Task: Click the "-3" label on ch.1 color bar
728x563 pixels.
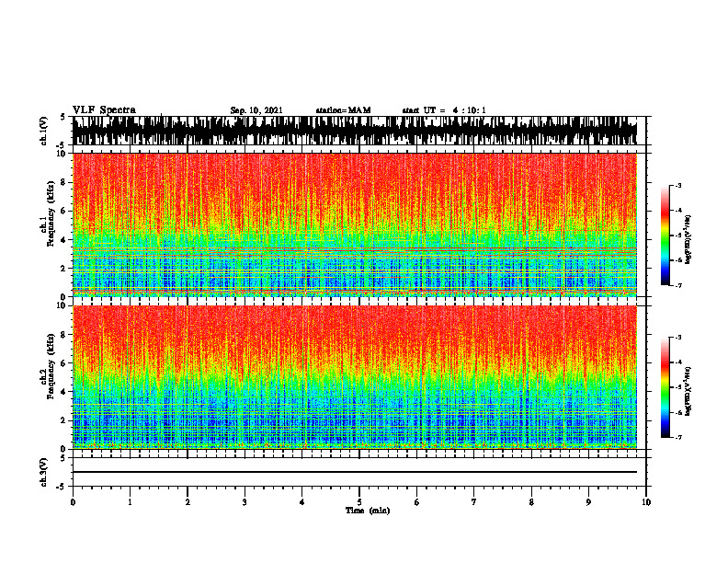Action: pyautogui.click(x=677, y=186)
